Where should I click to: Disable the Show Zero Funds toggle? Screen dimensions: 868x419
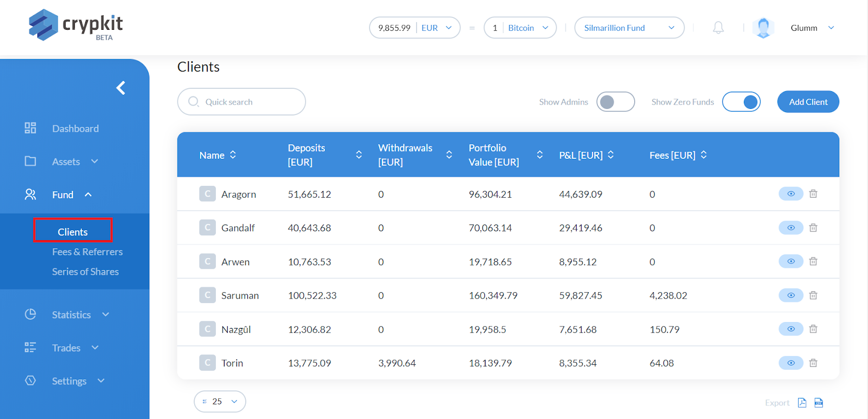741,102
